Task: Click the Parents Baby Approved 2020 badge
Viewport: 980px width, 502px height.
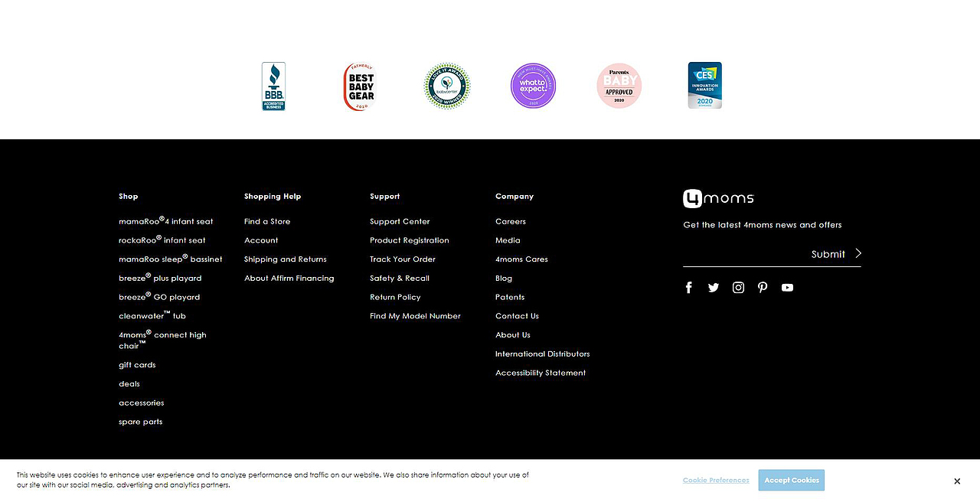Action: [x=619, y=86]
